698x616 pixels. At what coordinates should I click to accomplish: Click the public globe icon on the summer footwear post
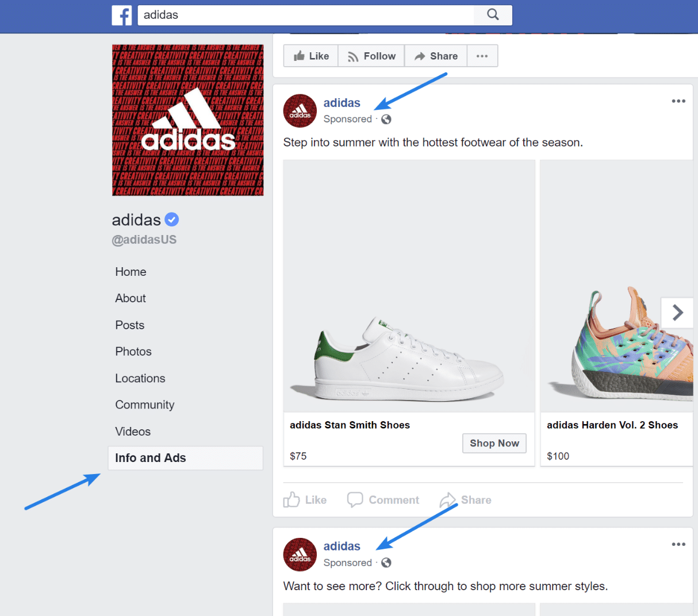click(x=386, y=119)
